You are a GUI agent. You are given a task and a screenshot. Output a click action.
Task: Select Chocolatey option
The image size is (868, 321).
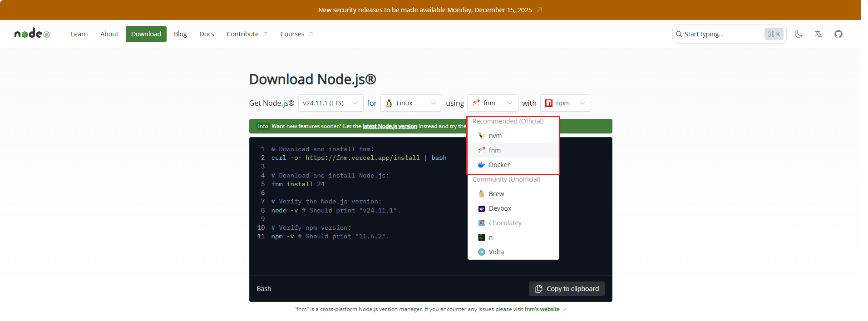pyautogui.click(x=513, y=223)
